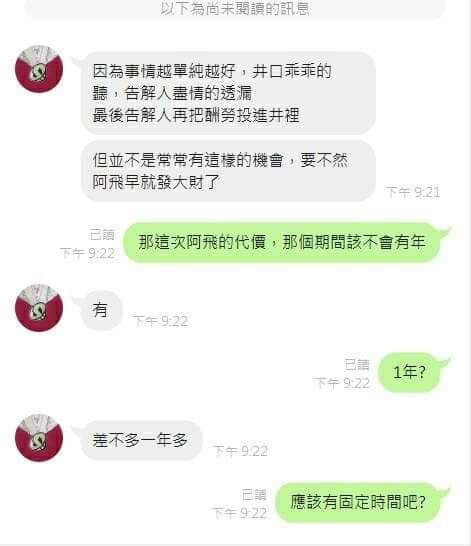Click the 已讀 label beside "1年?"
Viewport: 471px width, 546px height.
pos(357,365)
